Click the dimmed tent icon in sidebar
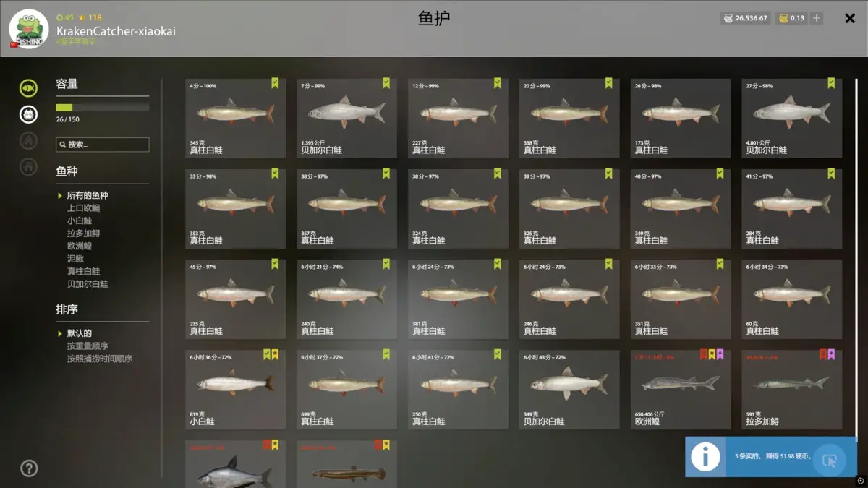 coord(28,140)
